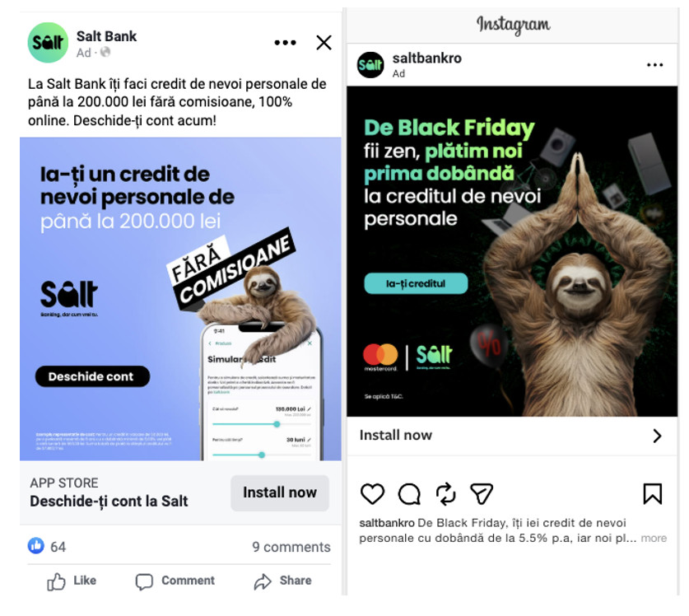The image size is (689, 616).
Task: Click Ia-ți creditul button in Instagram ad
Action: tap(416, 283)
